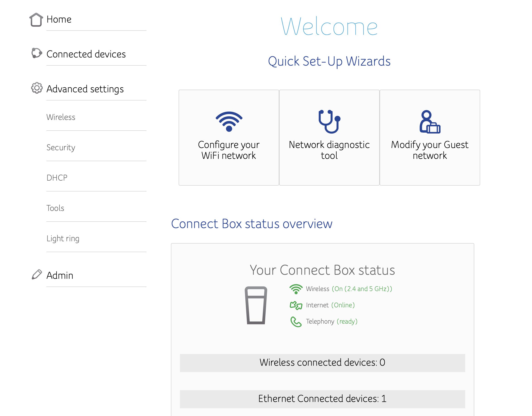Open the Connected devices menu item
Image resolution: width=532 pixels, height=416 pixels.
(x=86, y=54)
